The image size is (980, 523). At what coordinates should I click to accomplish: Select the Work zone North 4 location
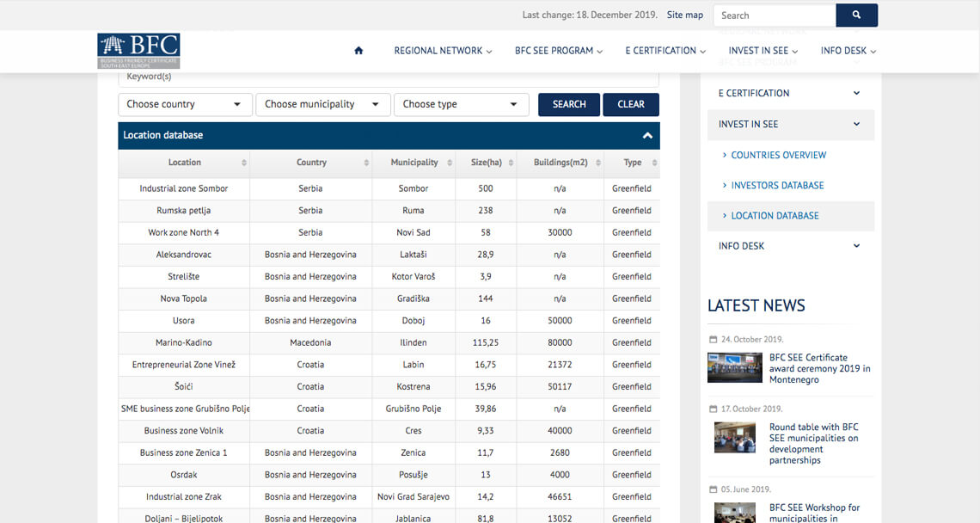point(184,233)
